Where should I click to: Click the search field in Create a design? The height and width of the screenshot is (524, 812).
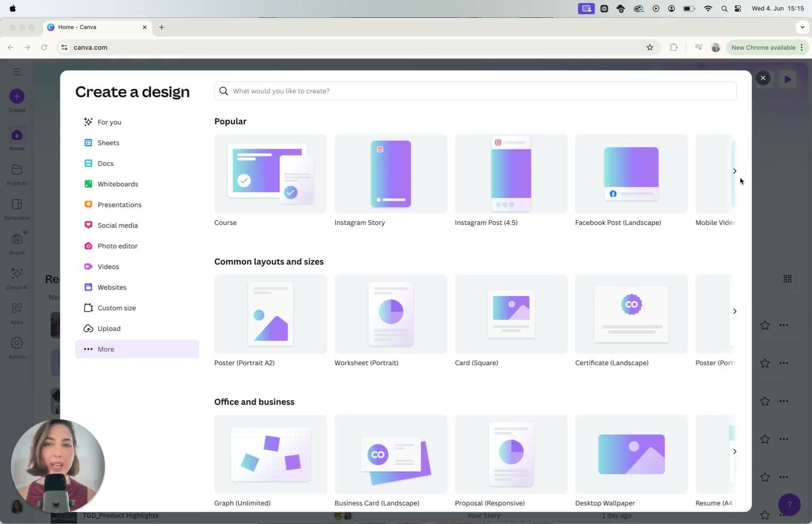coord(475,91)
